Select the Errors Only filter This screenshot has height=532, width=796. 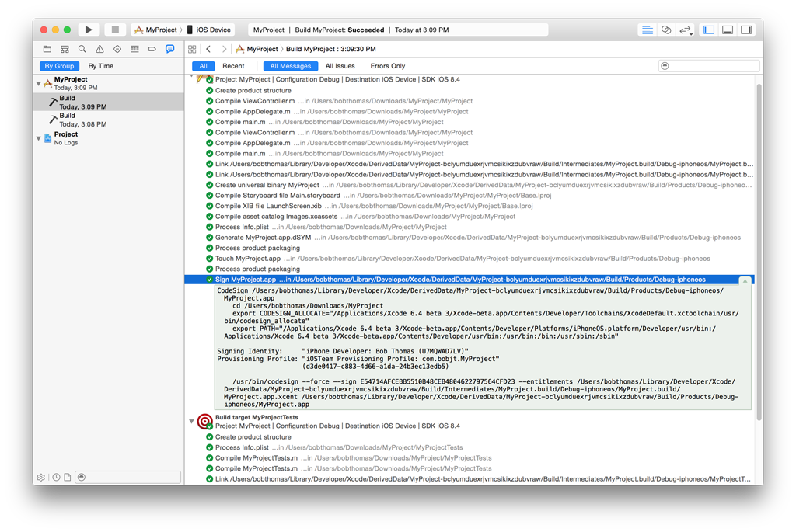click(x=387, y=66)
